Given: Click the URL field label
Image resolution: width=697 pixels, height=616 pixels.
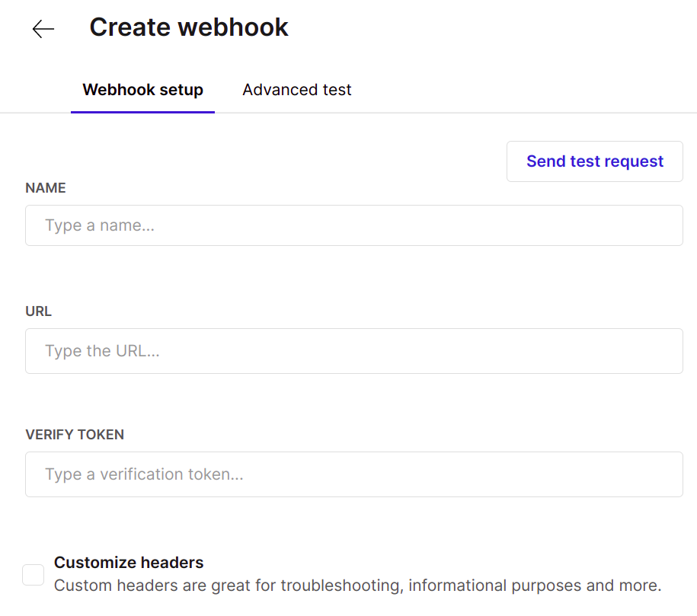Looking at the screenshot, I should 39,311.
